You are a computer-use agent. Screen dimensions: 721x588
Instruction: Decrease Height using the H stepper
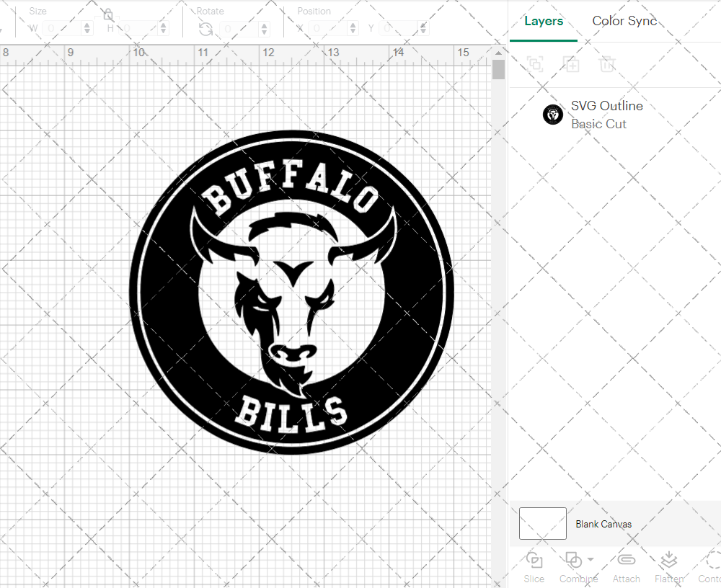coord(164,31)
